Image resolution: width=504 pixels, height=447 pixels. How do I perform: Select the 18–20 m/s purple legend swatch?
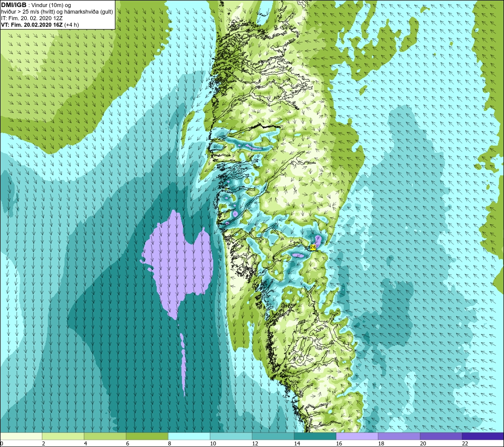(x=399, y=436)
